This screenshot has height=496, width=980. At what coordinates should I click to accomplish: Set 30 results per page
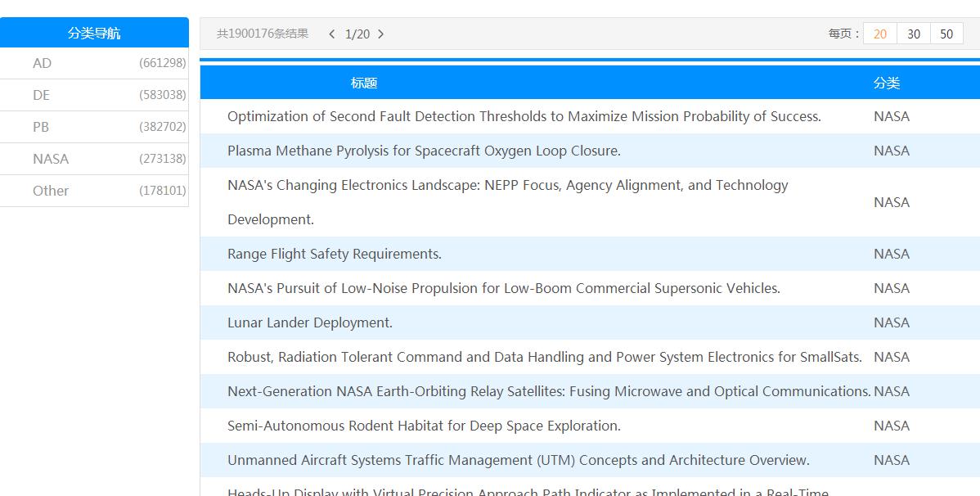[x=914, y=34]
